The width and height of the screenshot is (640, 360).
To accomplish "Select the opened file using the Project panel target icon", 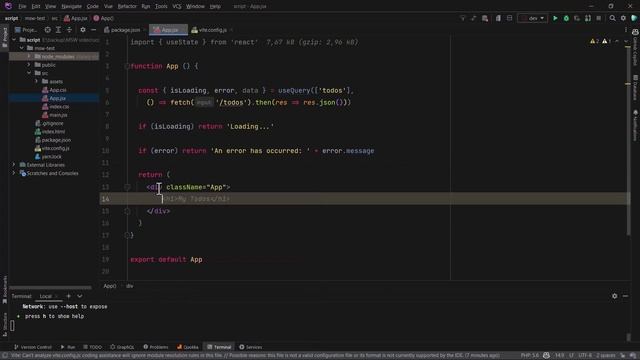I will [48, 30].
